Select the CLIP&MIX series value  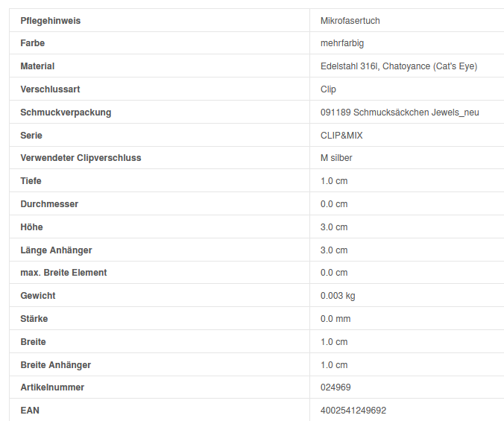tap(341, 136)
